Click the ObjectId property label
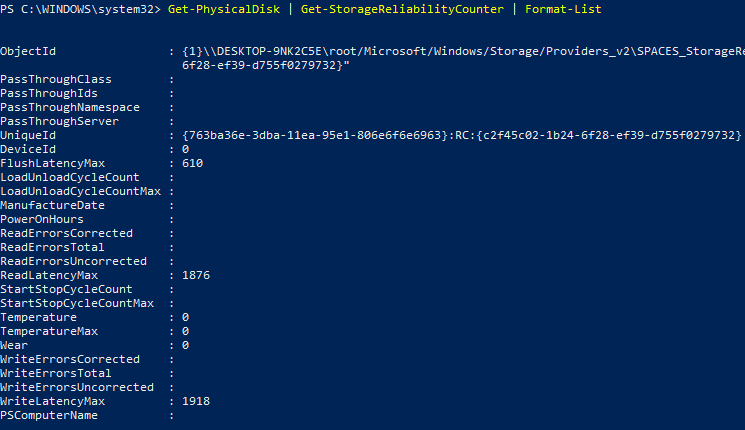Screen dimensions: 745x430 coord(28,51)
